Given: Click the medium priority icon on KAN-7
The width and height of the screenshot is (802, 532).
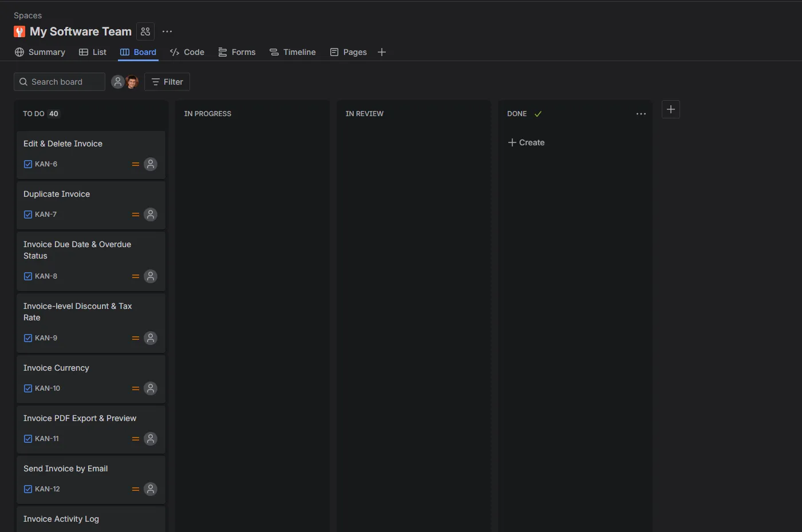Looking at the screenshot, I should tap(136, 215).
